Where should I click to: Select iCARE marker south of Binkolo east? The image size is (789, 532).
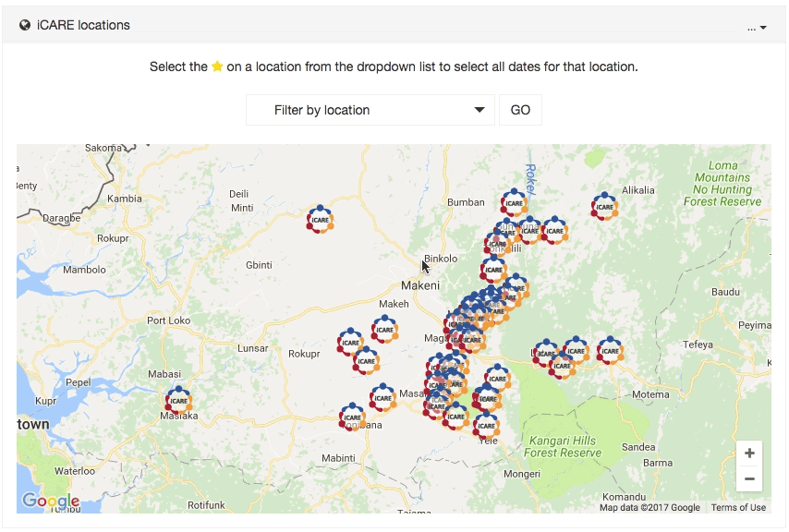tap(493, 269)
